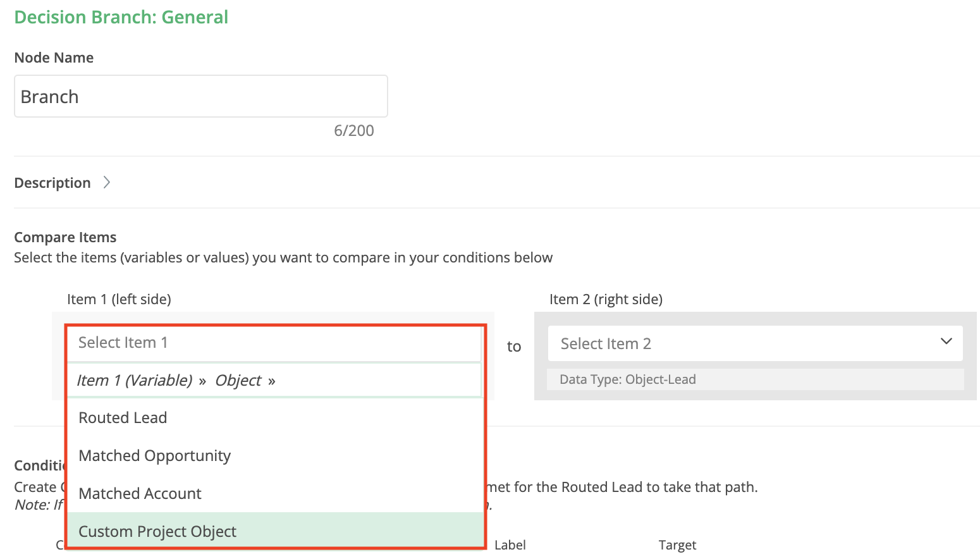Viewport: 980px width, 559px height.
Task: Go back to Item 1 (Variable) breadcrumb
Action: [x=134, y=381]
